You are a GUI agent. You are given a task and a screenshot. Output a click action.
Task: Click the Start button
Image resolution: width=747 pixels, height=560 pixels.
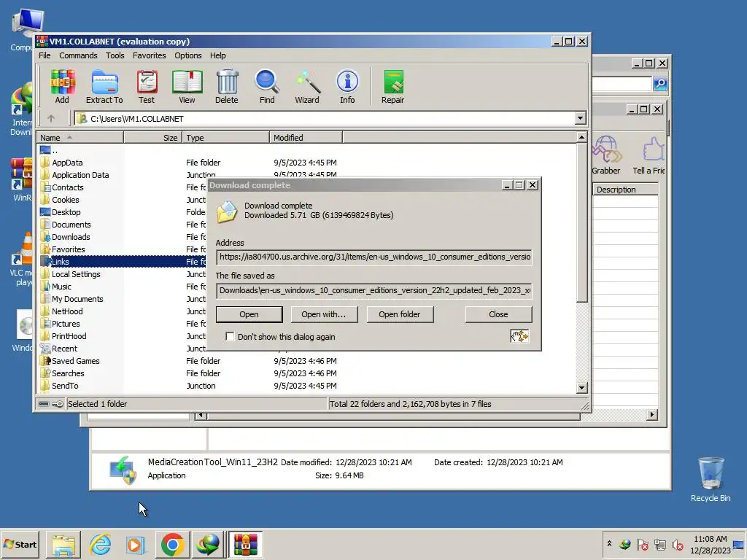20,544
